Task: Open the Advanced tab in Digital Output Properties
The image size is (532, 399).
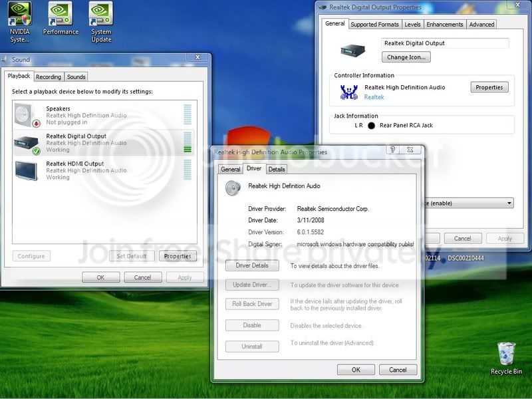Action: [x=481, y=25]
